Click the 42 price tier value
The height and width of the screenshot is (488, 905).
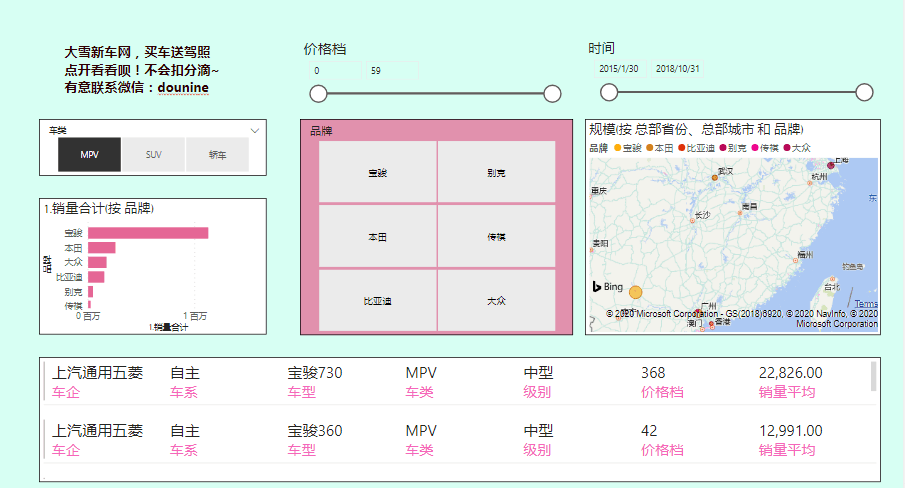(x=649, y=431)
